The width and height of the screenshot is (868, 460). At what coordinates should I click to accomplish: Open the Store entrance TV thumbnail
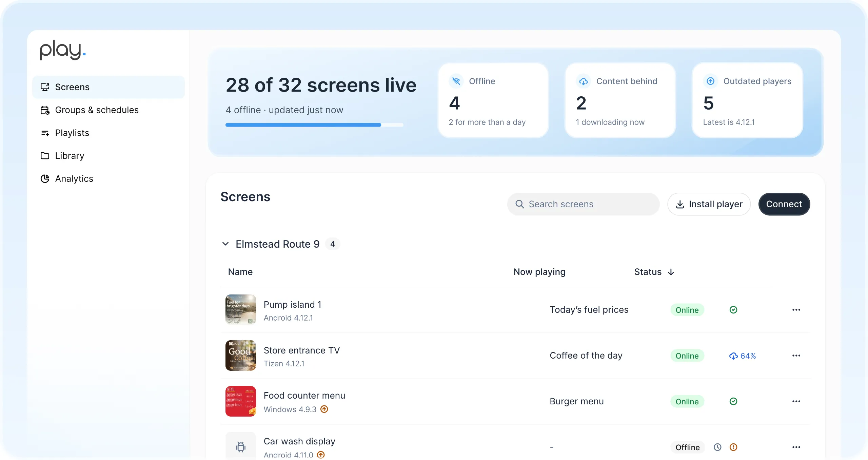pyautogui.click(x=241, y=356)
